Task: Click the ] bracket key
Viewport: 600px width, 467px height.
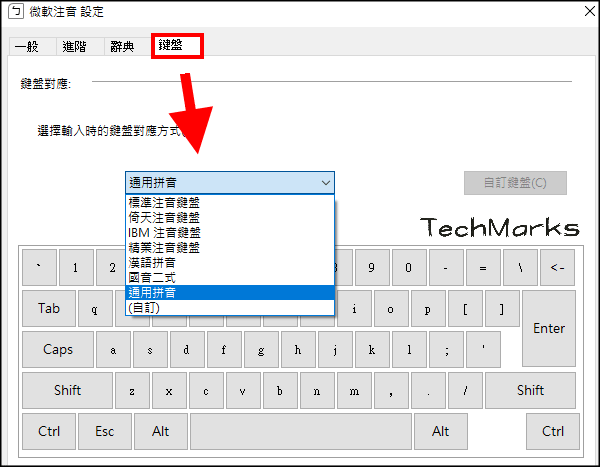Action: [x=502, y=309]
